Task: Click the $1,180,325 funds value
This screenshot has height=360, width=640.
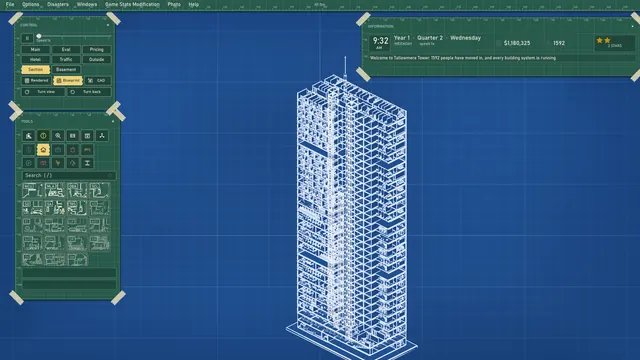Action: coord(517,43)
